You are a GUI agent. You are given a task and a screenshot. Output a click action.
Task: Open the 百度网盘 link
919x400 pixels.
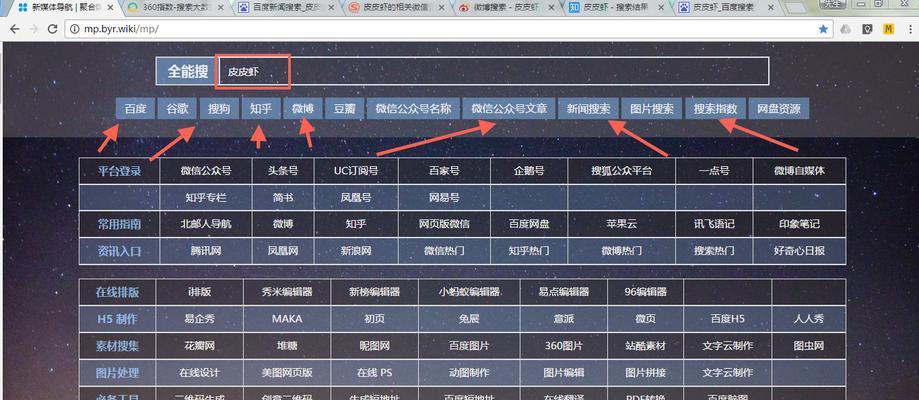click(529, 224)
